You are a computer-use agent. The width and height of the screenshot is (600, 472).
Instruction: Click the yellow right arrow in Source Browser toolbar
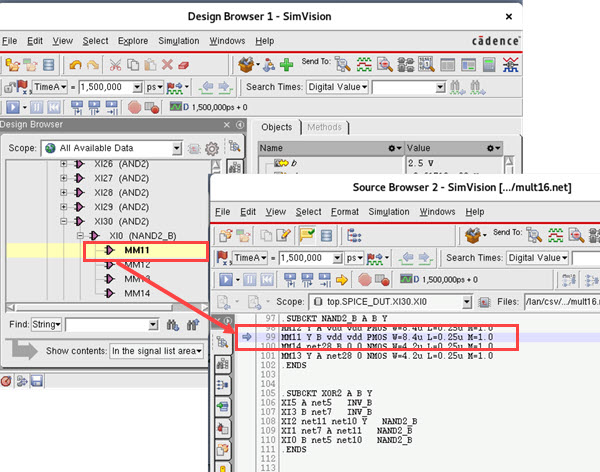[341, 280]
